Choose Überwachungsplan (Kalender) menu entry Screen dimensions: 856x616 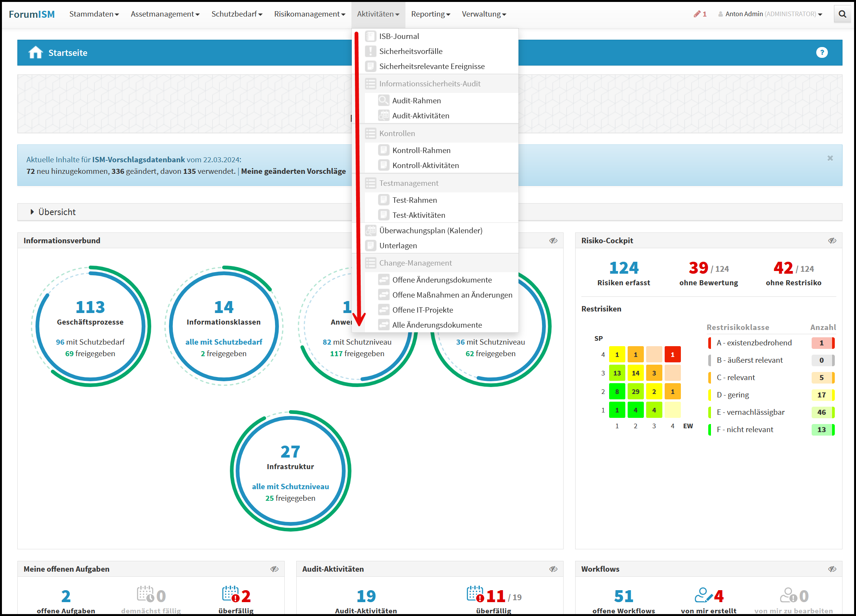pyautogui.click(x=431, y=231)
